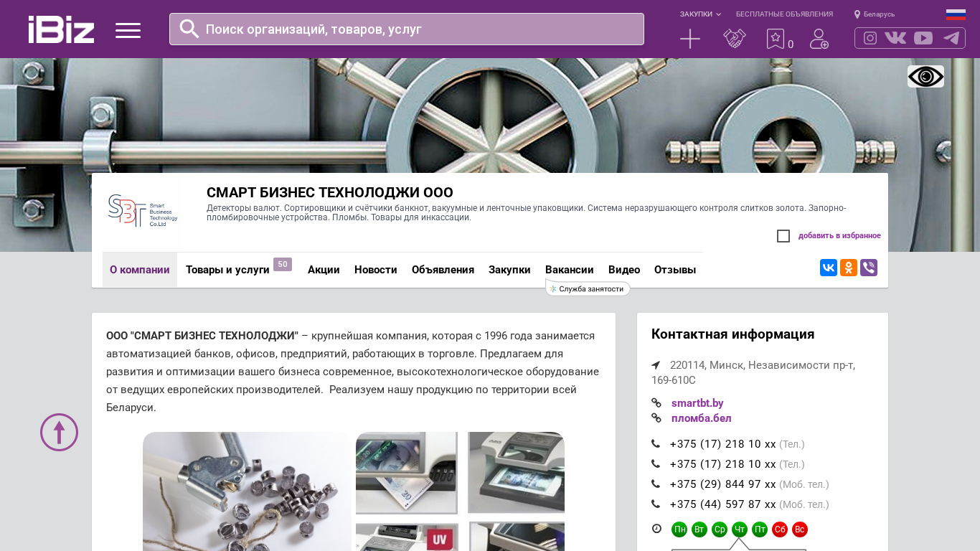
Task: Open the seals and sealing pliers photo
Action: coord(247,491)
